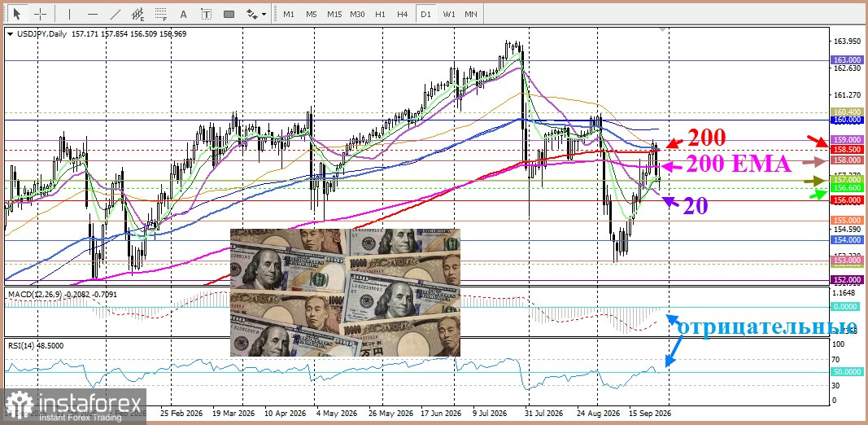Switch to M5 timeframe
The image size is (868, 425).
(x=311, y=14)
